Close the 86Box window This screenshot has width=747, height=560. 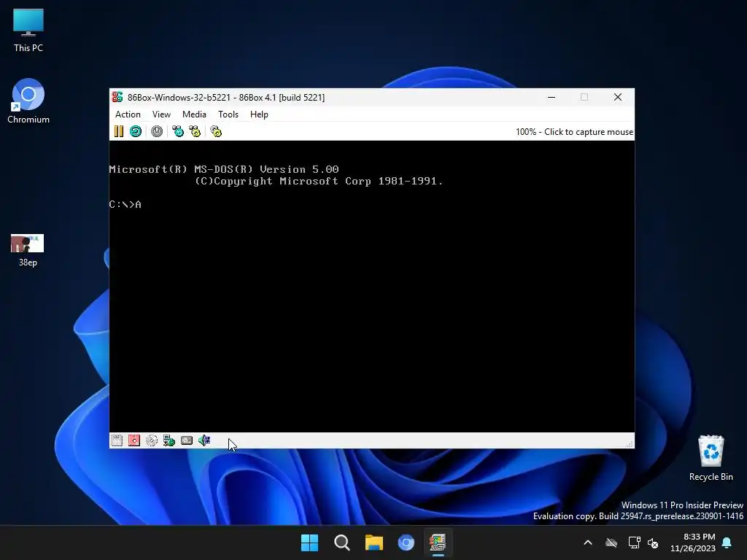point(618,97)
